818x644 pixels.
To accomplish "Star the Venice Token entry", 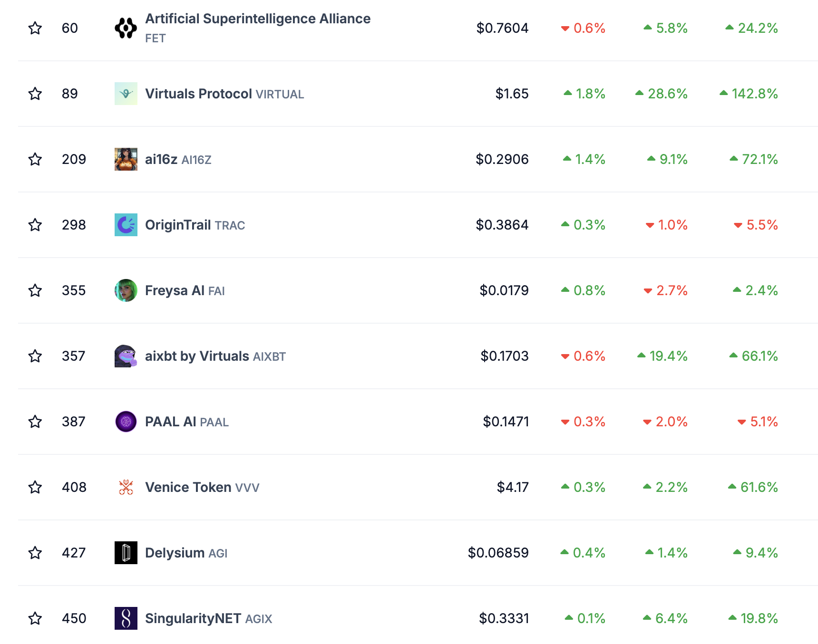I will [x=35, y=487].
